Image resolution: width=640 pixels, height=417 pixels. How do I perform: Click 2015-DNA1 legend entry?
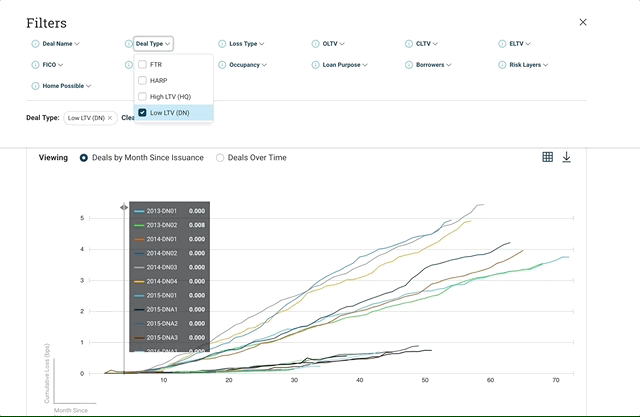(169, 309)
